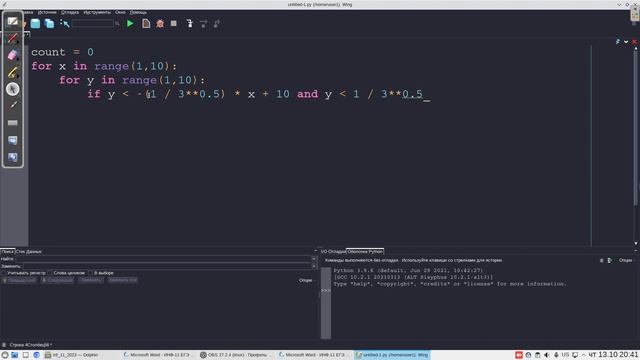Viewport: 640px width, 360px height.
Task: Click the red recording tray icon
Action: pyautogui.click(x=519, y=355)
